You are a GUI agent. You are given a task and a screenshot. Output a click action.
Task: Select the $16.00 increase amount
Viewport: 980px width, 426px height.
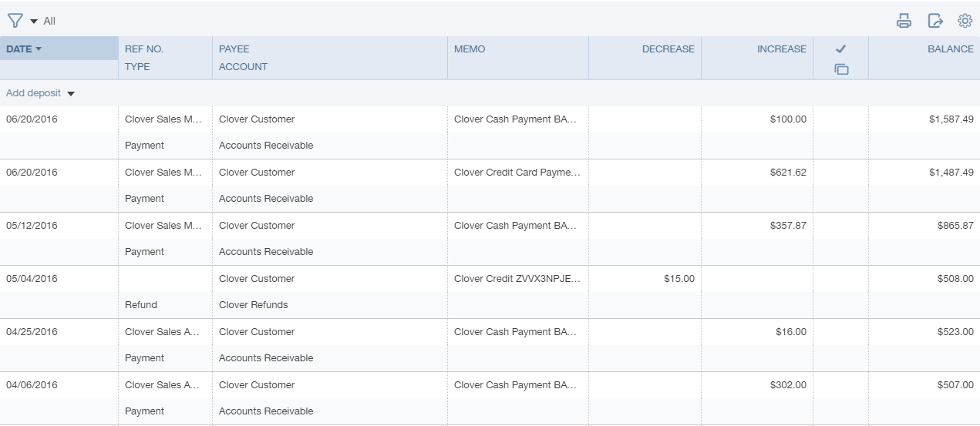pos(791,332)
